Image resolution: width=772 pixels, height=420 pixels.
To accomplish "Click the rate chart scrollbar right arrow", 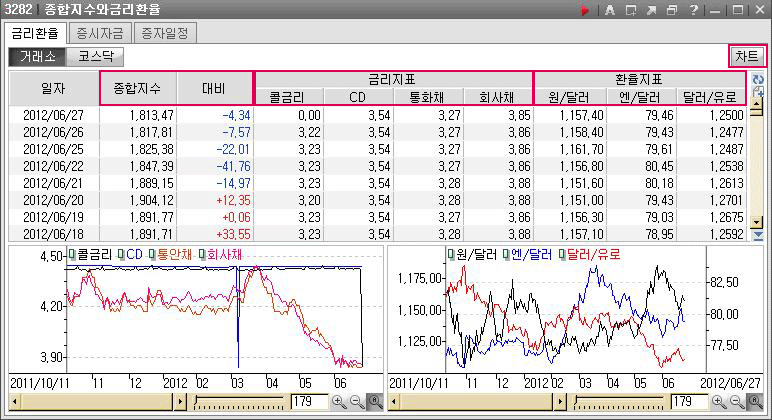I will pyautogui.click(x=180, y=402).
